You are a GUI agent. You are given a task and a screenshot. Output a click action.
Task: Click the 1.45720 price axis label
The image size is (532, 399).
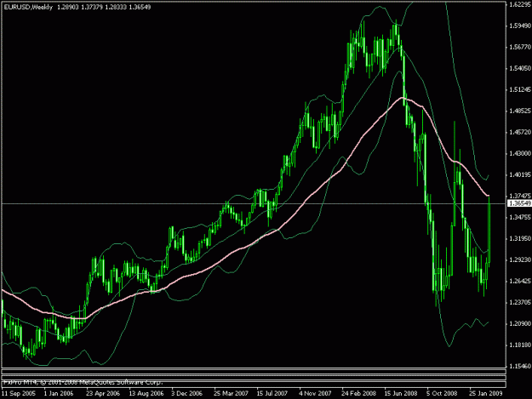tap(520, 132)
